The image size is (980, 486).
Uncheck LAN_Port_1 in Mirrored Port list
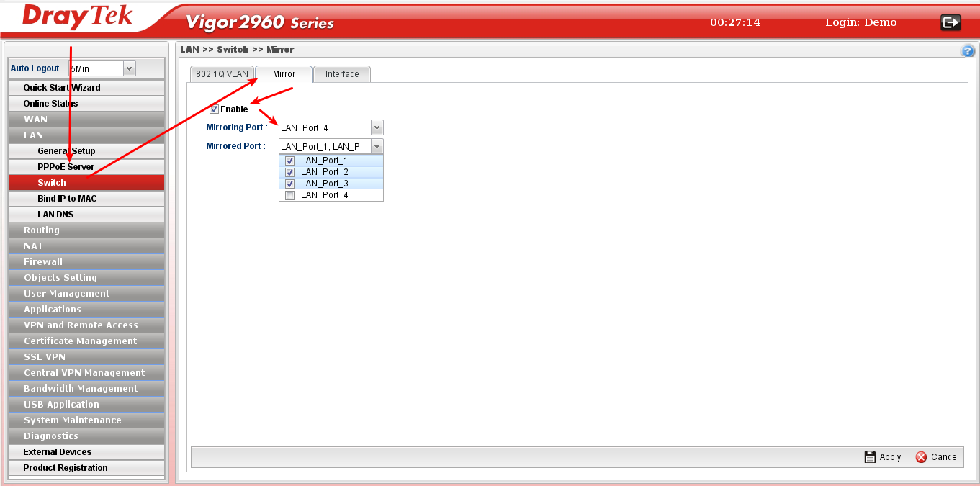[289, 161]
